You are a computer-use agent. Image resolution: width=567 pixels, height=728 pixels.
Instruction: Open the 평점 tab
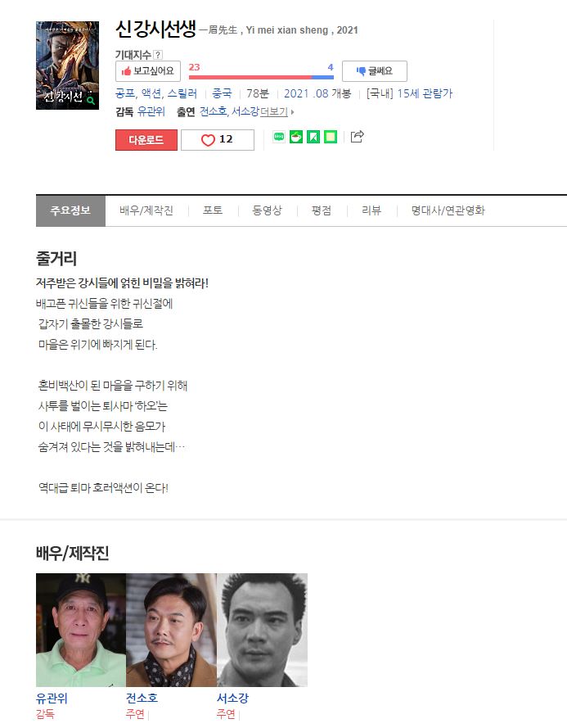pyautogui.click(x=321, y=210)
